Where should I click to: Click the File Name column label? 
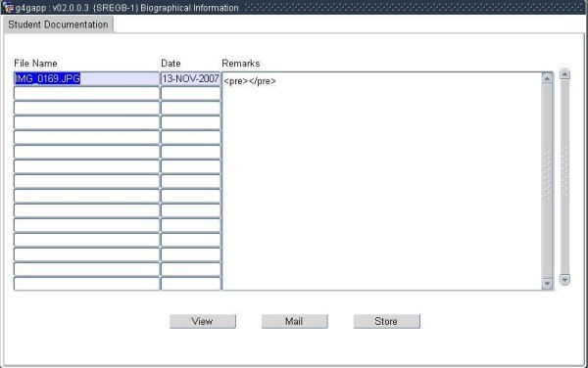[x=35, y=64]
